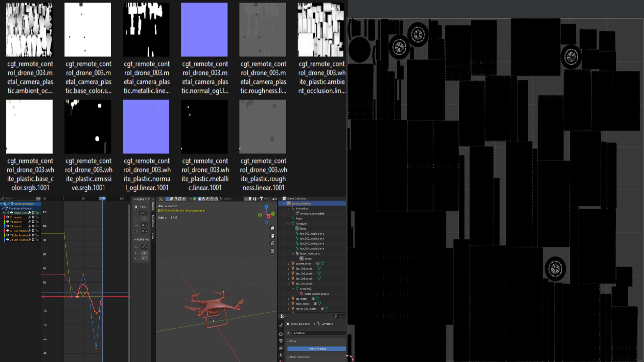Click the outliner filter funnel icon
Image resolution: width=644 pixels, height=362 pixels.
point(262,199)
